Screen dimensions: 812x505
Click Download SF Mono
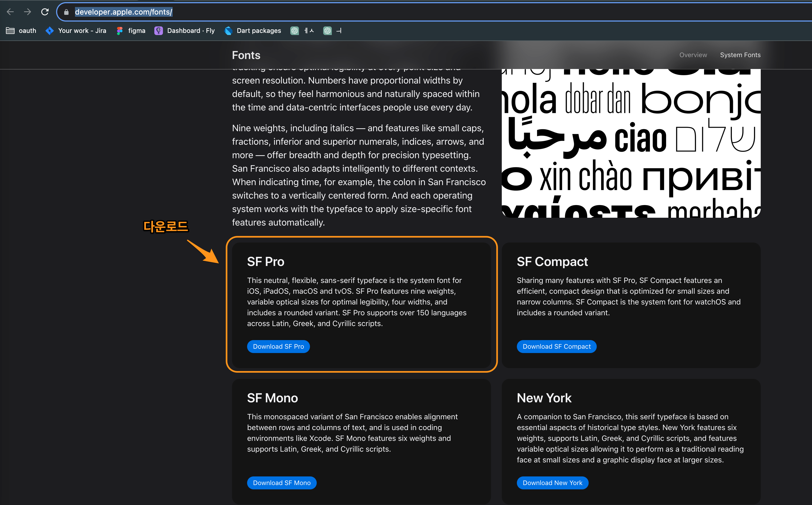click(x=281, y=483)
